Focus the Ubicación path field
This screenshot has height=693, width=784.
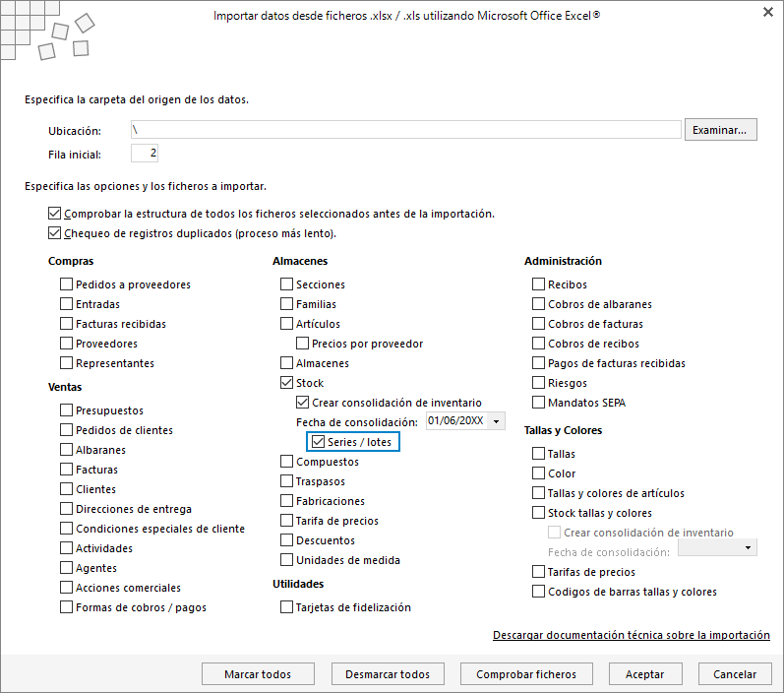pyautogui.click(x=405, y=130)
